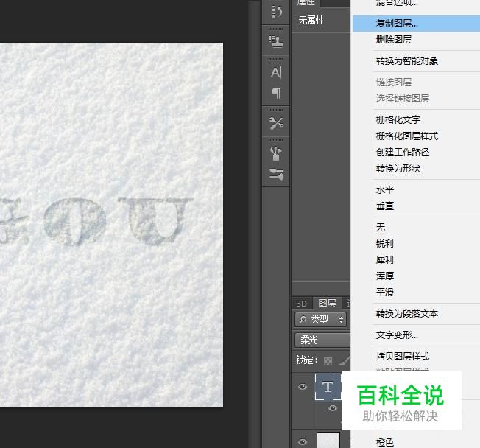
Task: Switch to the 3D panel tab
Action: [x=302, y=304]
